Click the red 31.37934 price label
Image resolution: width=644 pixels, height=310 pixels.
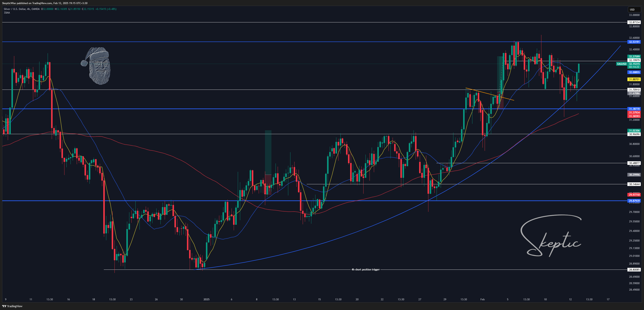pyautogui.click(x=634, y=113)
